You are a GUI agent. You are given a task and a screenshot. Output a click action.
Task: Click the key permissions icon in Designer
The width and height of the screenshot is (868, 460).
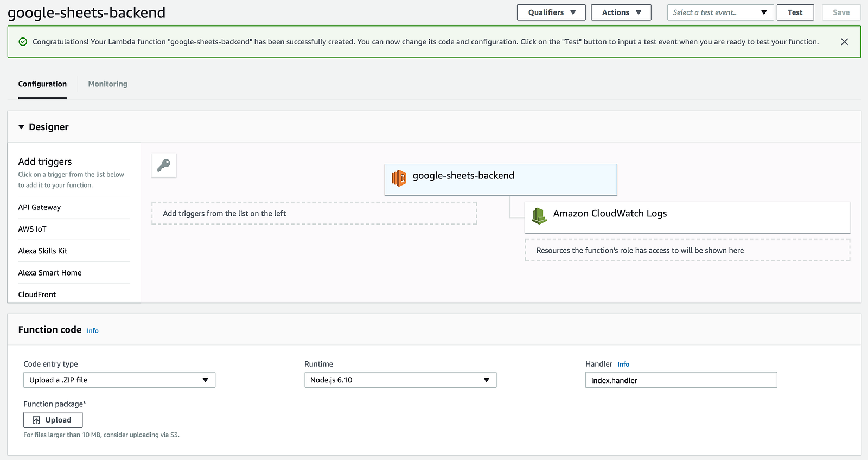(164, 165)
